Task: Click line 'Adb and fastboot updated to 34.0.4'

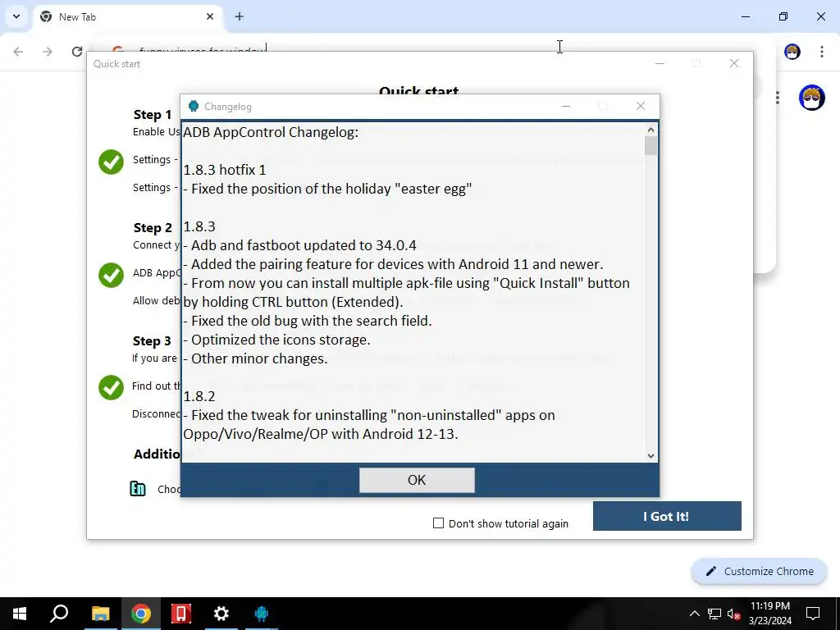Action: point(299,245)
